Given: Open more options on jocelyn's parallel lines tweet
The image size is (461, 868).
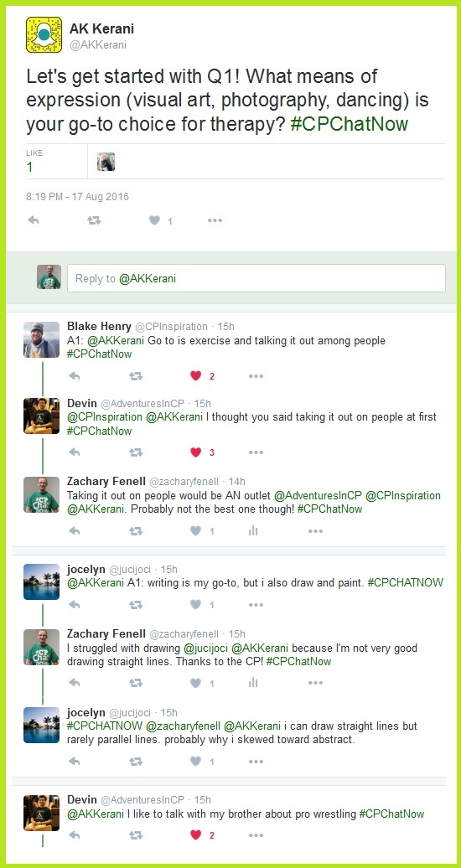Looking at the screenshot, I should tap(256, 762).
